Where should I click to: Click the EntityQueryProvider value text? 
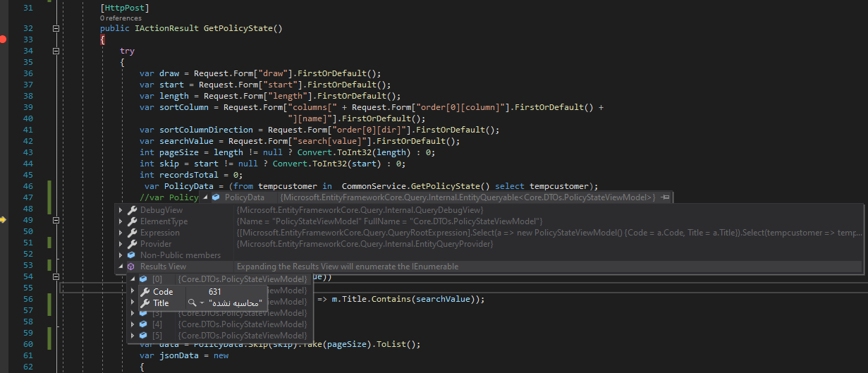[365, 244]
